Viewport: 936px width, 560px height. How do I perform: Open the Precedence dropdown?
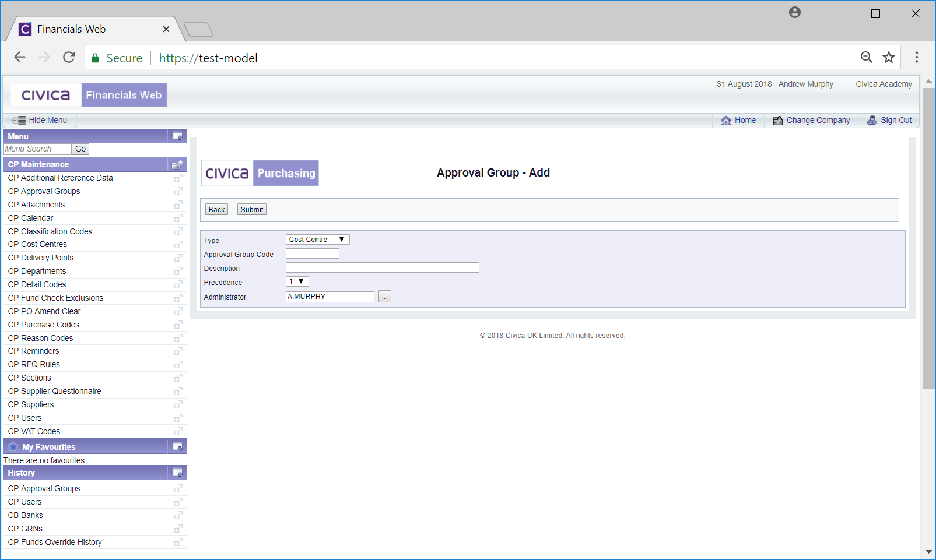(297, 282)
